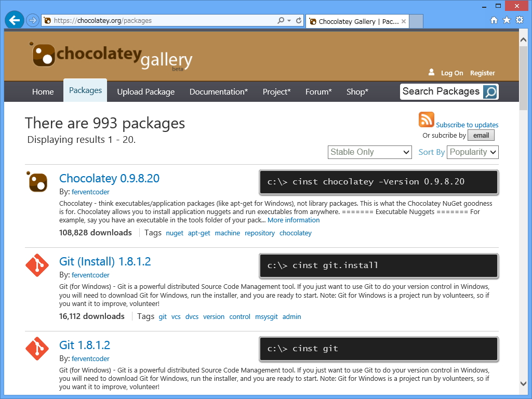
Task: Click the nuget tag
Action: pyautogui.click(x=175, y=233)
